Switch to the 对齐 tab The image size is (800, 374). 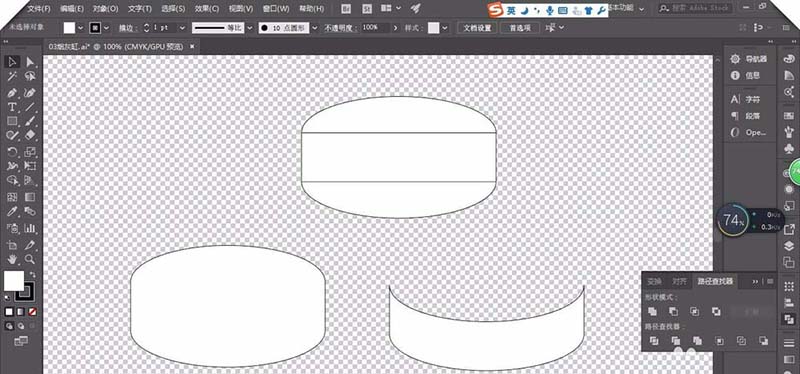[x=679, y=281]
